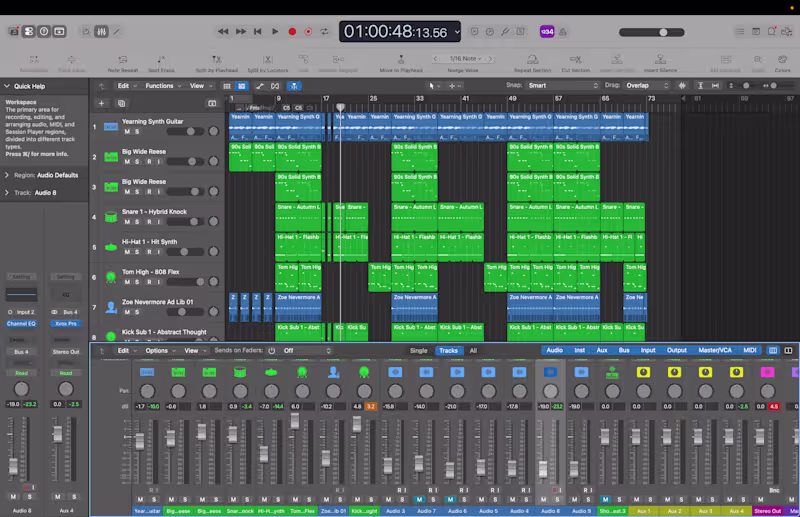Click the Insert Silence toolbar icon

[660, 60]
